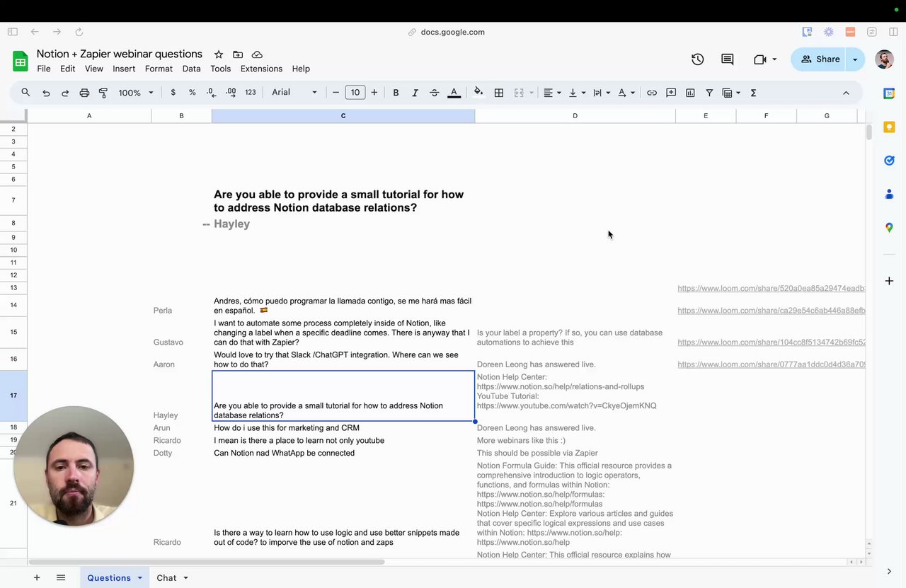Open text rotation dropdown
This screenshot has height=588, width=906.
tap(626, 93)
